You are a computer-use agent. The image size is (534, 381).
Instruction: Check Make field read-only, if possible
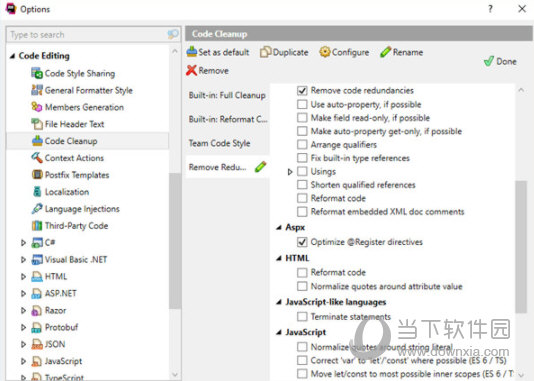tap(302, 118)
